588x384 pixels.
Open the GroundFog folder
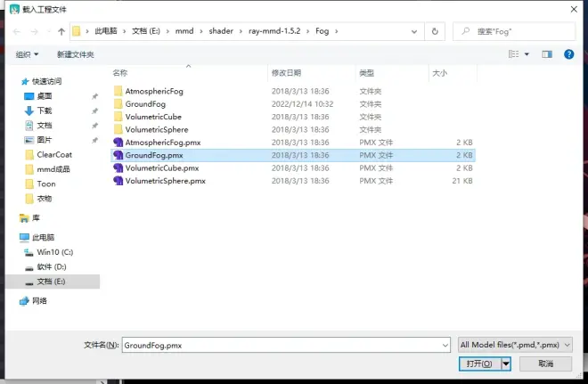click(145, 104)
